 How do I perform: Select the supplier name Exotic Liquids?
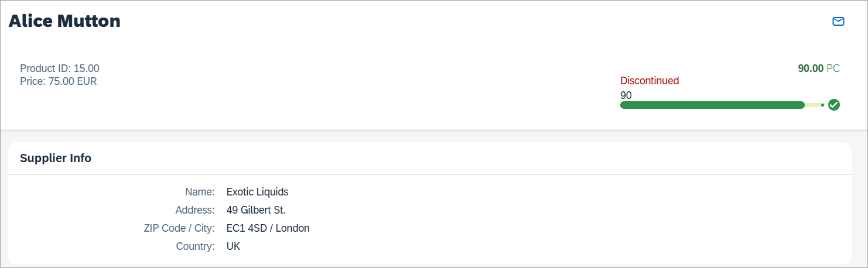click(x=258, y=192)
